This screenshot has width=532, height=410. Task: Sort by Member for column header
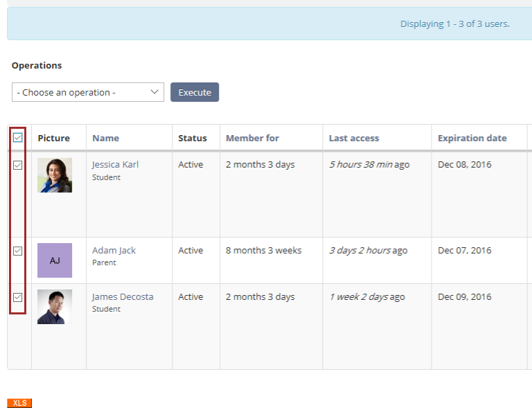(x=252, y=138)
